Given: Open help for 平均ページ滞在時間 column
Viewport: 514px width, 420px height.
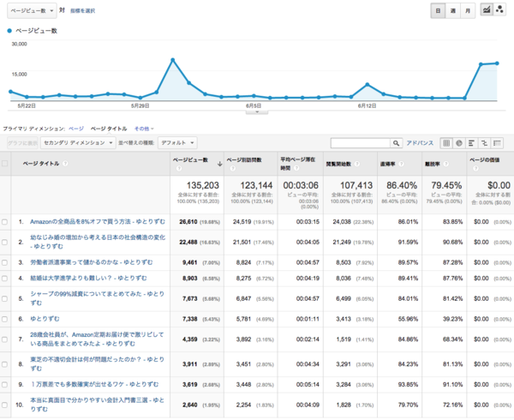Looking at the screenshot, I should pos(296,168).
